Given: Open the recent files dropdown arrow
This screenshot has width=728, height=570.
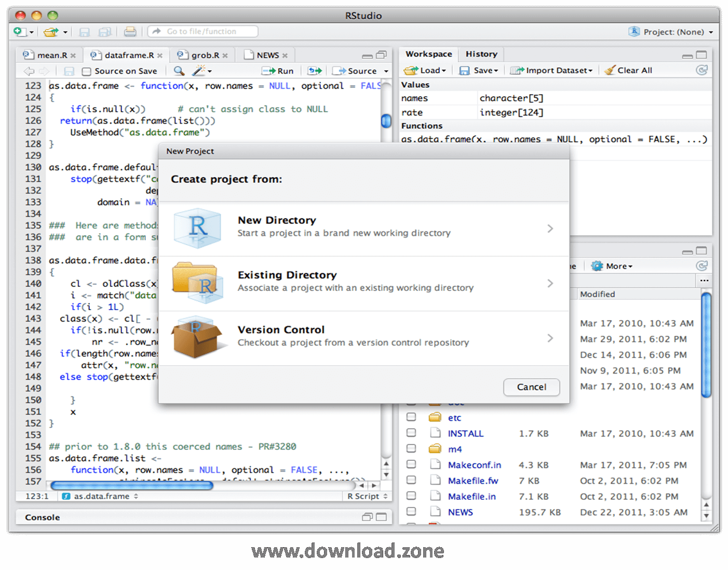Looking at the screenshot, I should click(x=65, y=32).
